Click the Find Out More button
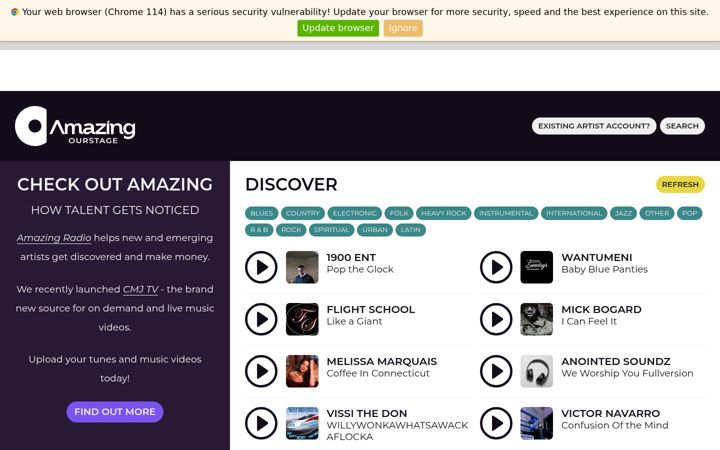 [115, 412]
